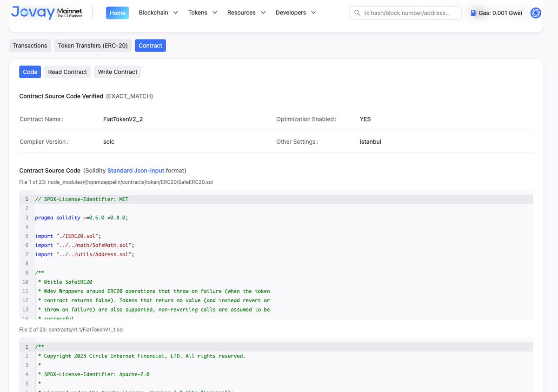558x392 pixels.
Task: Click the 'Gas: 0.001 Gwei' indicator
Action: pos(496,13)
